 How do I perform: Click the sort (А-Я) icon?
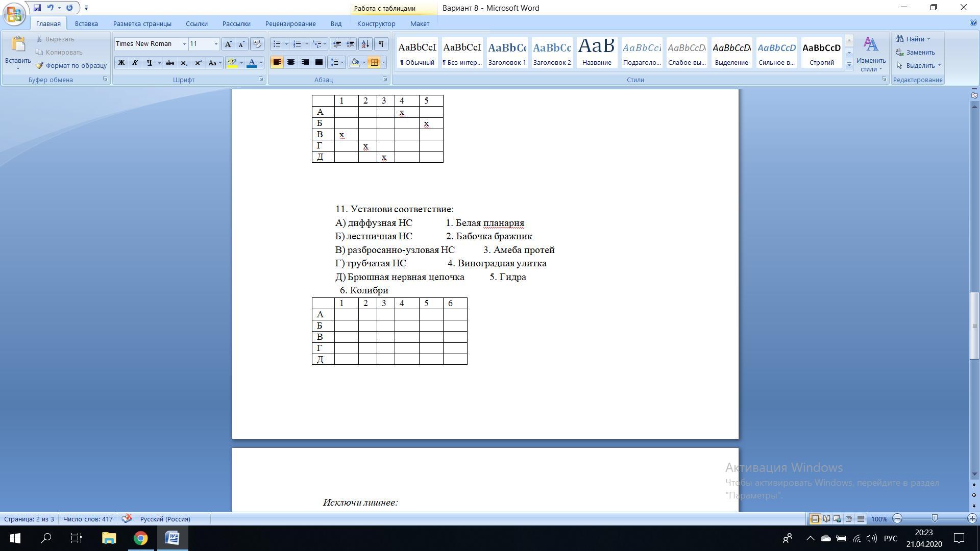pos(365,44)
